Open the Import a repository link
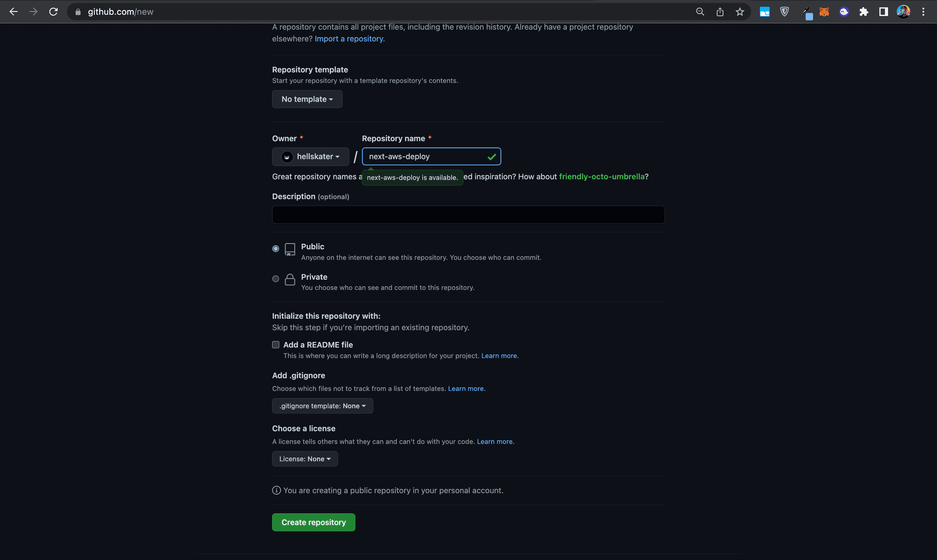This screenshot has height=560, width=937. [x=349, y=38]
